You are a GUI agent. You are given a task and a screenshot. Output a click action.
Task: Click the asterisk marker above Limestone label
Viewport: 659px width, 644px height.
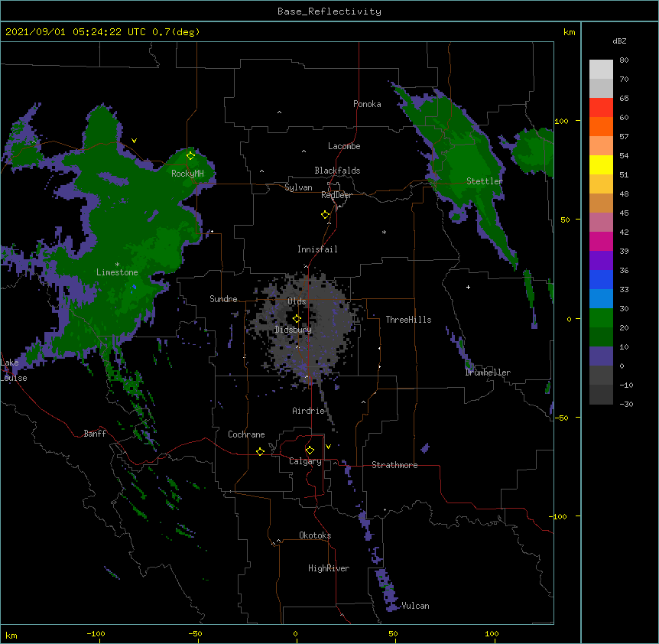(117, 265)
